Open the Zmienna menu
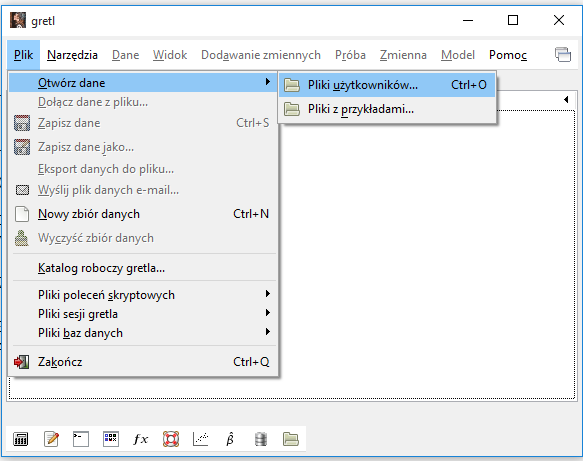Viewport: 583px width, 461px height. [x=403, y=55]
